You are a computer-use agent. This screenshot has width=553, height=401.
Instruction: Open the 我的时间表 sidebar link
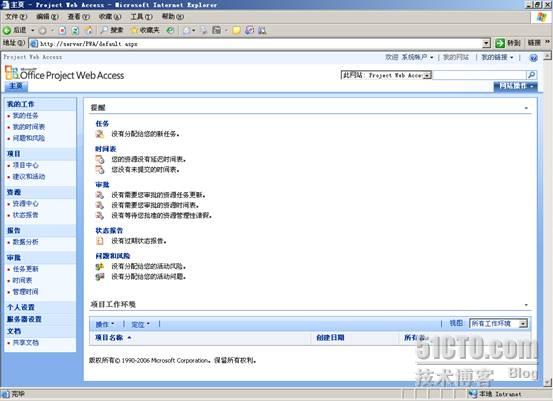[x=29, y=127]
